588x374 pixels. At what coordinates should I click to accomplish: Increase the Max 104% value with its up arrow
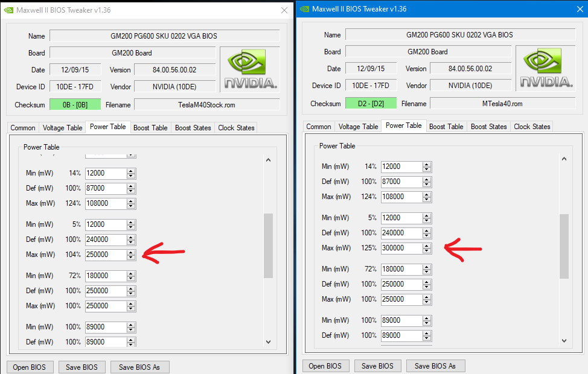click(x=131, y=252)
